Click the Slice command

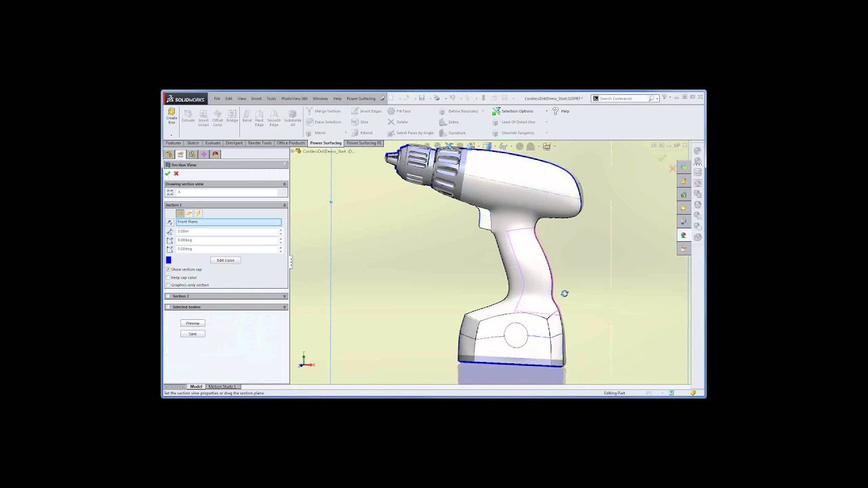[x=360, y=122]
